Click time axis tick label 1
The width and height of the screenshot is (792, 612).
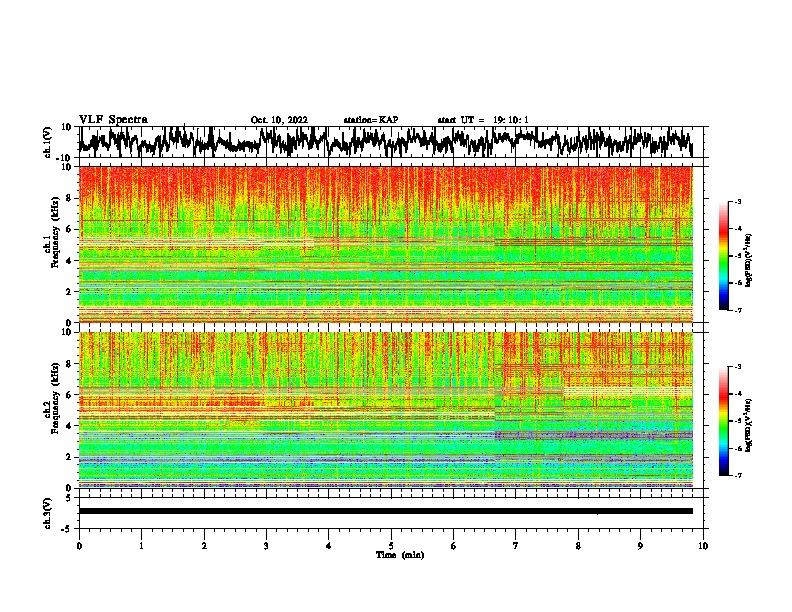pos(141,546)
